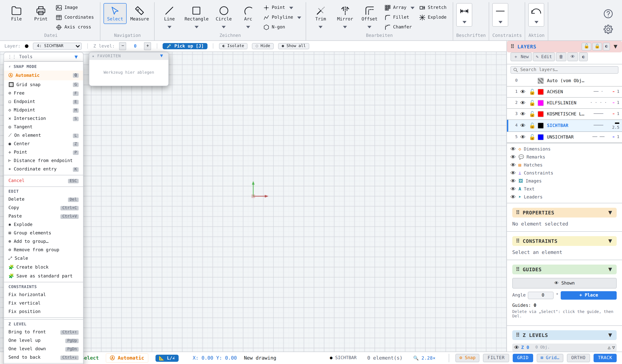622x364 pixels.
Task: Toggle the Axis cross tool
Action: pyautogui.click(x=73, y=27)
